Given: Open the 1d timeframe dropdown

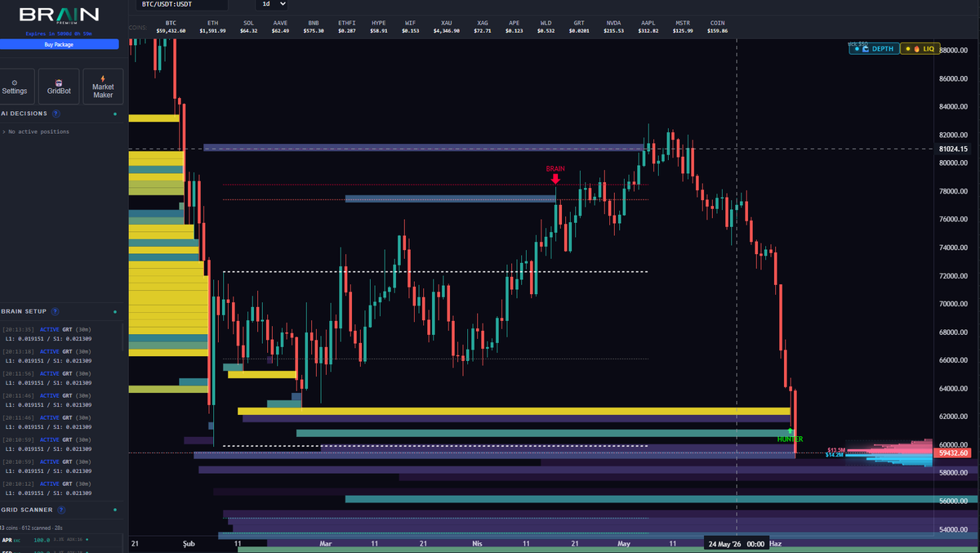Looking at the screenshot, I should (271, 4).
